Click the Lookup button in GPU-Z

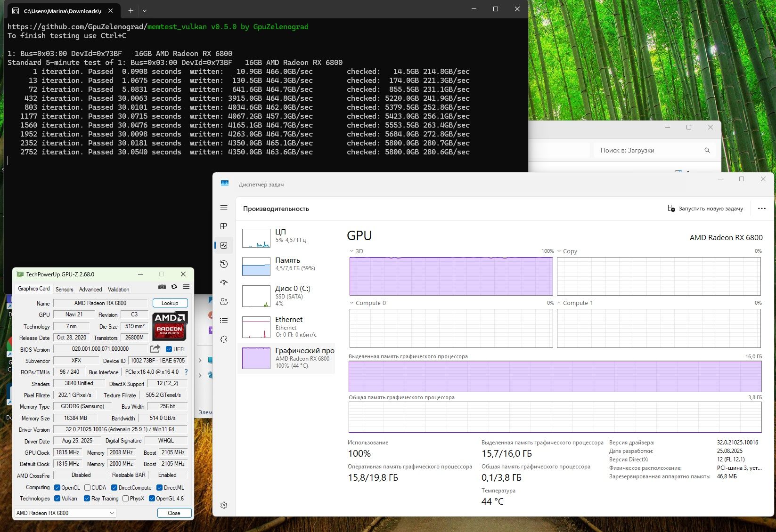pos(170,303)
